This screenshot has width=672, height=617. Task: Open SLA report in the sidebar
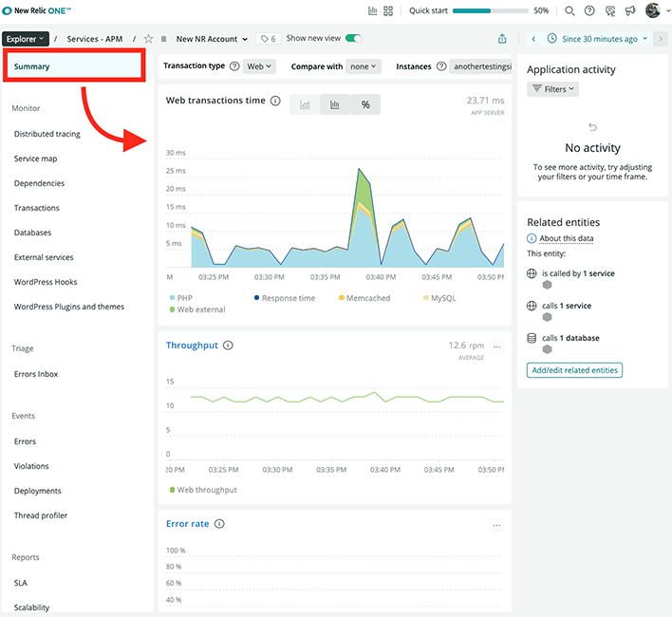pos(21,583)
